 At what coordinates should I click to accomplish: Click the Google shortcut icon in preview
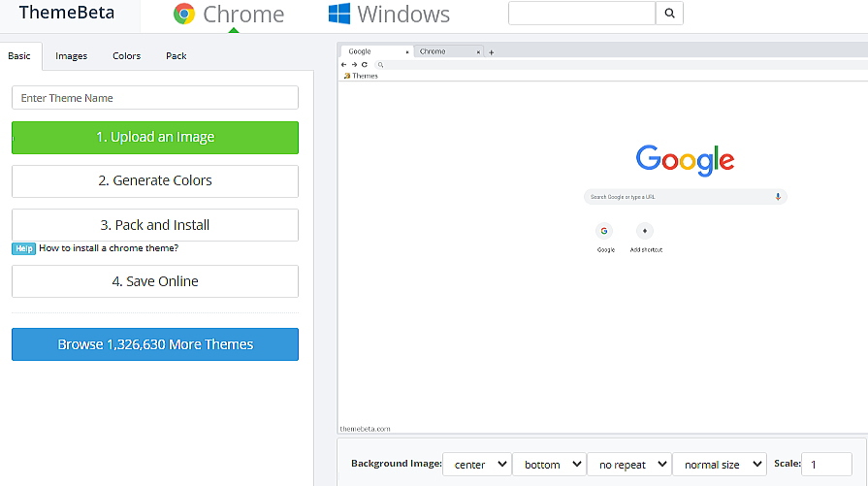[604, 231]
